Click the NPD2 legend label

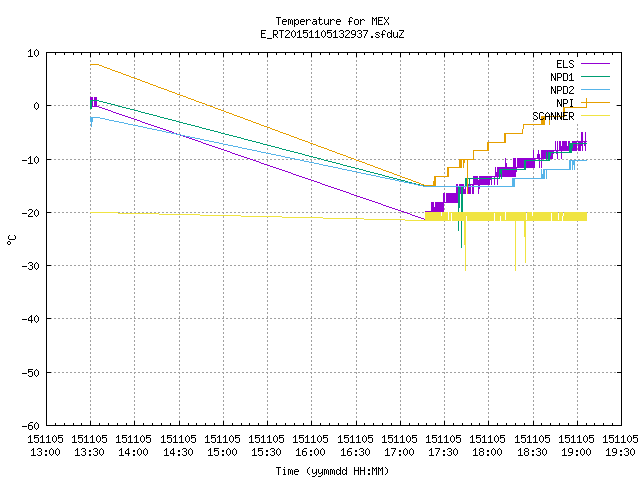point(562,90)
